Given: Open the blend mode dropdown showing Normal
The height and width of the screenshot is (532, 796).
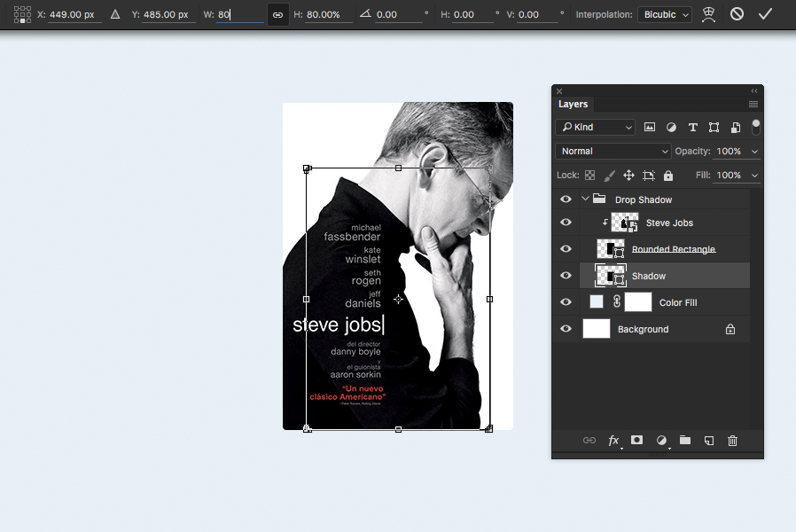Looking at the screenshot, I should tap(613, 151).
